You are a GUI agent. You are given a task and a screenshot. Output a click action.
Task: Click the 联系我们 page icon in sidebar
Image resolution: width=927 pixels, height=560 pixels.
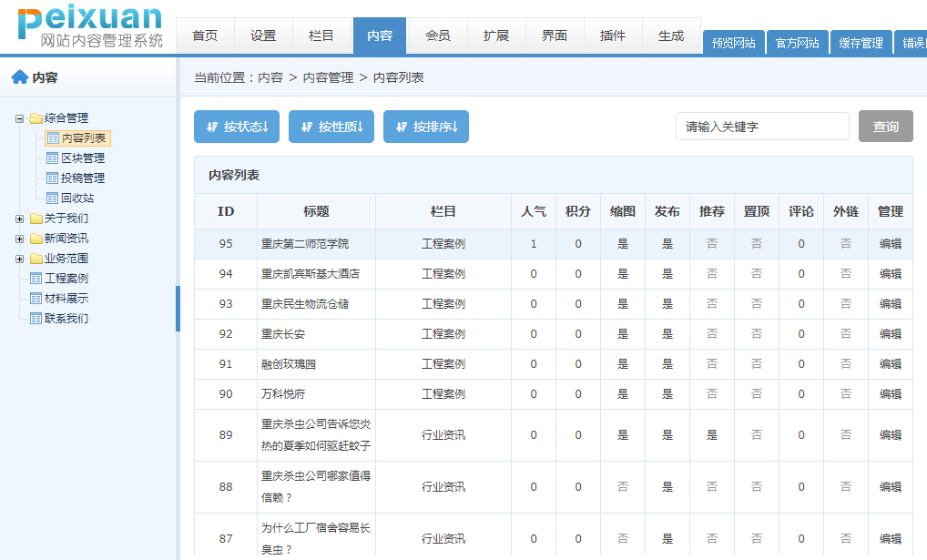(x=36, y=319)
